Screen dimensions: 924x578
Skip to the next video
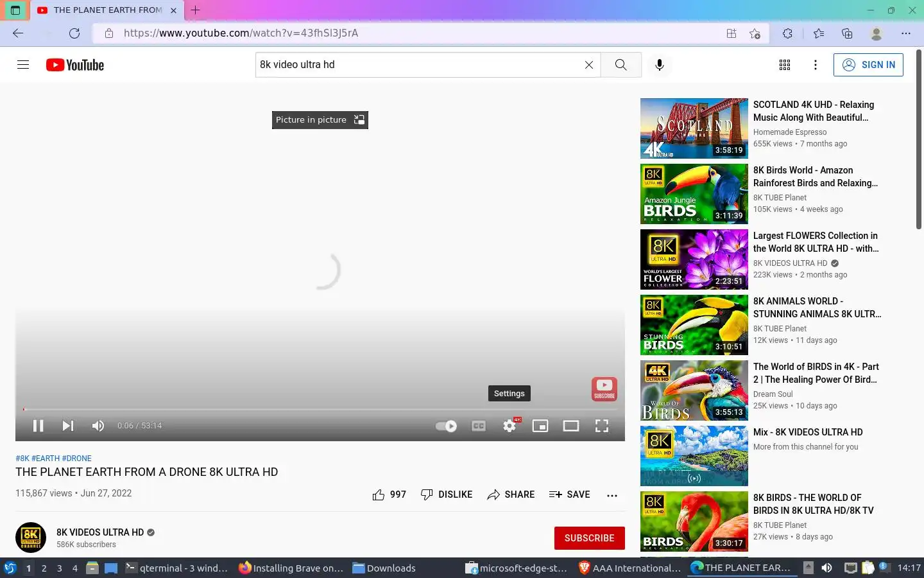[x=68, y=426]
